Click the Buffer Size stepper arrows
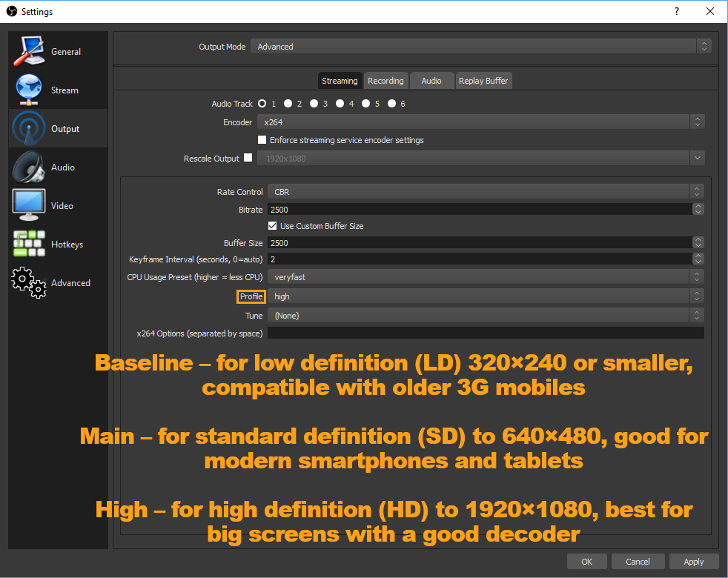 coord(698,243)
